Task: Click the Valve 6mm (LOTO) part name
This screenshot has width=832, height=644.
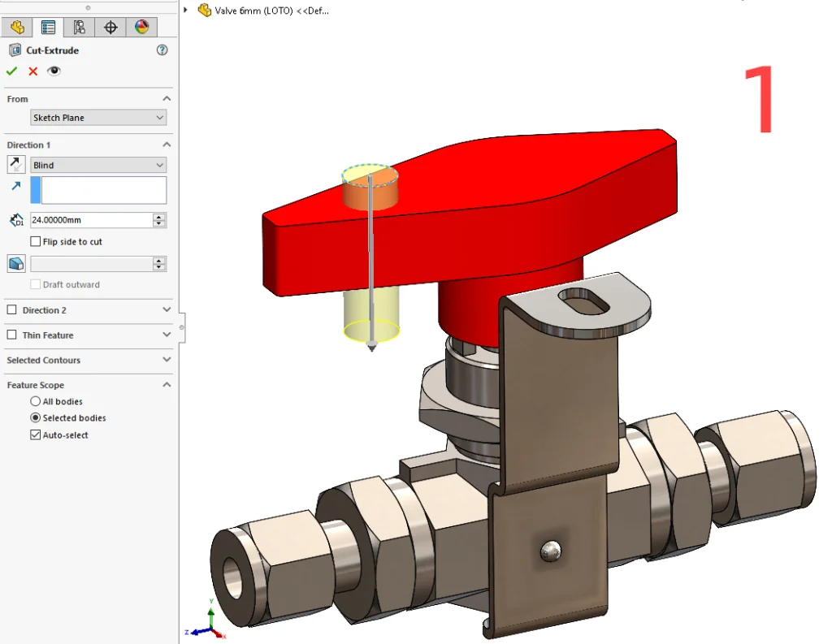Action: [x=271, y=11]
